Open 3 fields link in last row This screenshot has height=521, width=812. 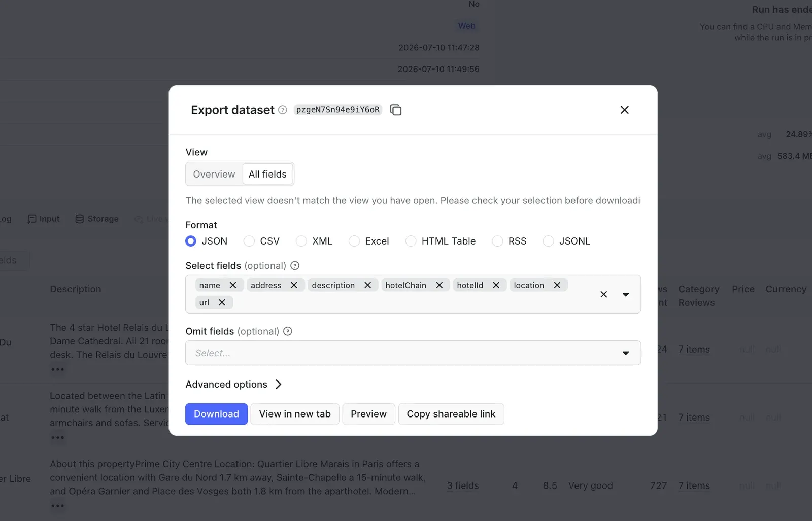coord(463,485)
